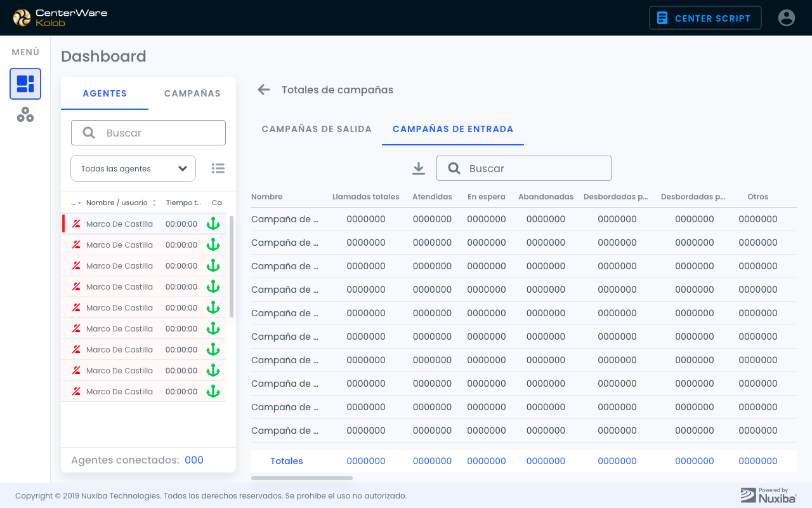Select the CAMPAÑAS DE ENTRADA tab
Image resolution: width=812 pixels, height=508 pixels.
pos(453,129)
